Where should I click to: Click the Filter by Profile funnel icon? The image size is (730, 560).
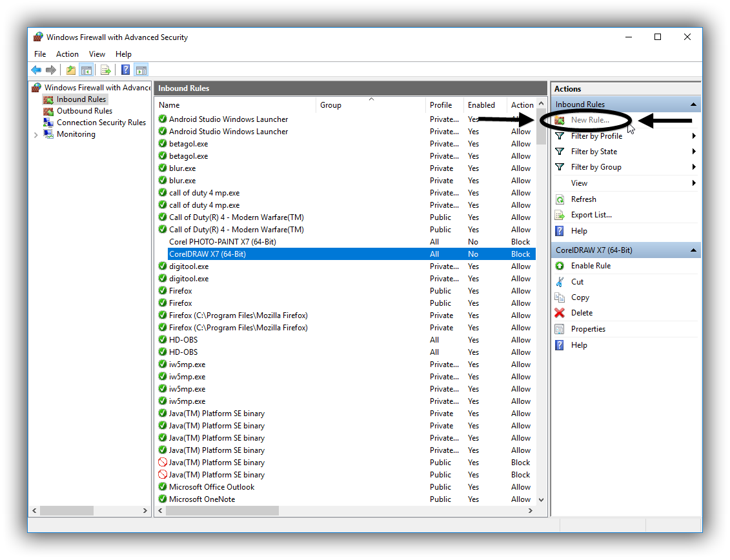[560, 136]
